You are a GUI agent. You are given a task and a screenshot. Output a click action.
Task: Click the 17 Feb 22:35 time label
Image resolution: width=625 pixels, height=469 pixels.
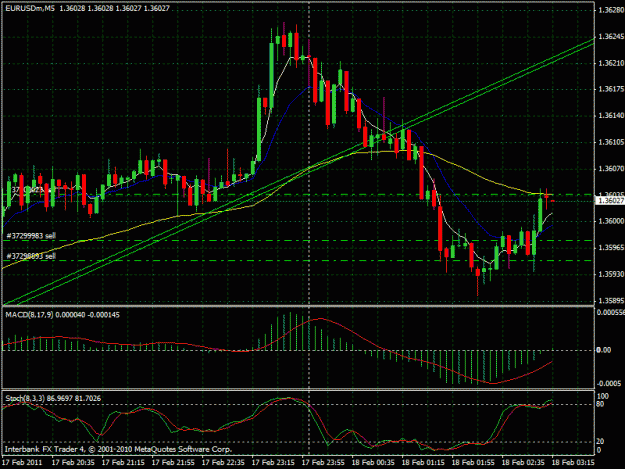point(223,463)
